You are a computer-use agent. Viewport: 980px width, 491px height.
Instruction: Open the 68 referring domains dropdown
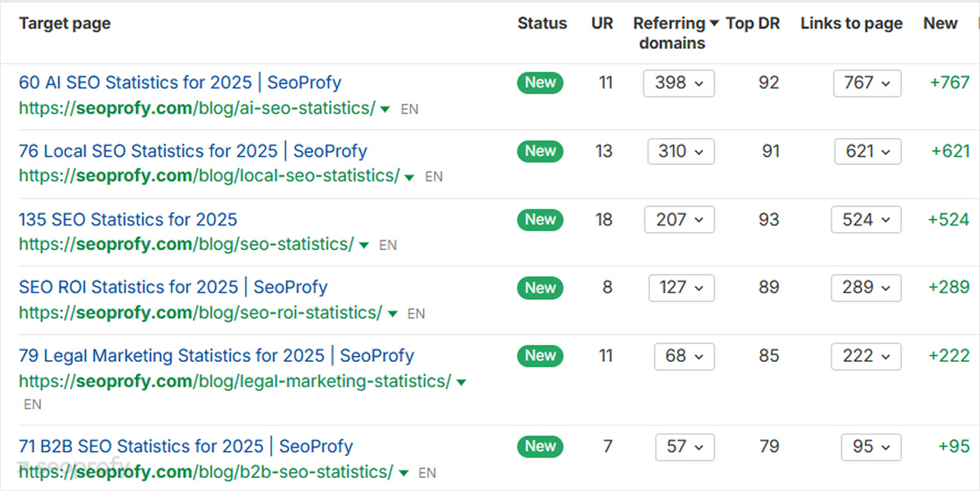coord(684,356)
